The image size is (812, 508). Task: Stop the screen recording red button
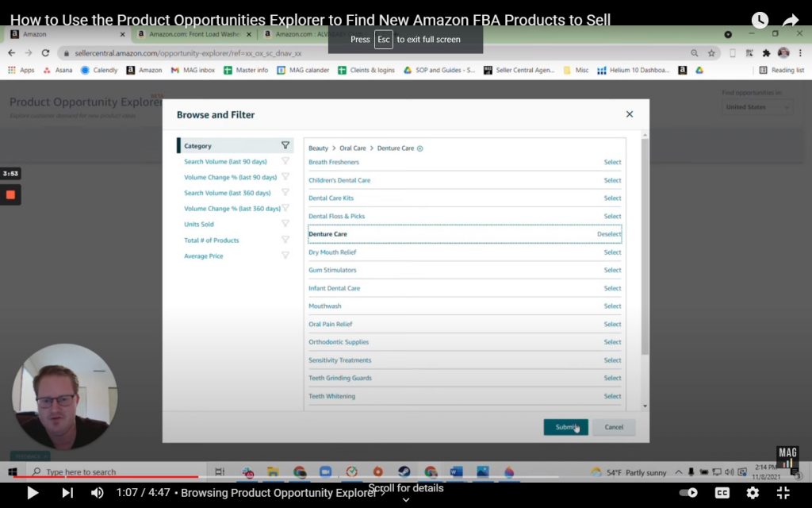click(x=10, y=195)
